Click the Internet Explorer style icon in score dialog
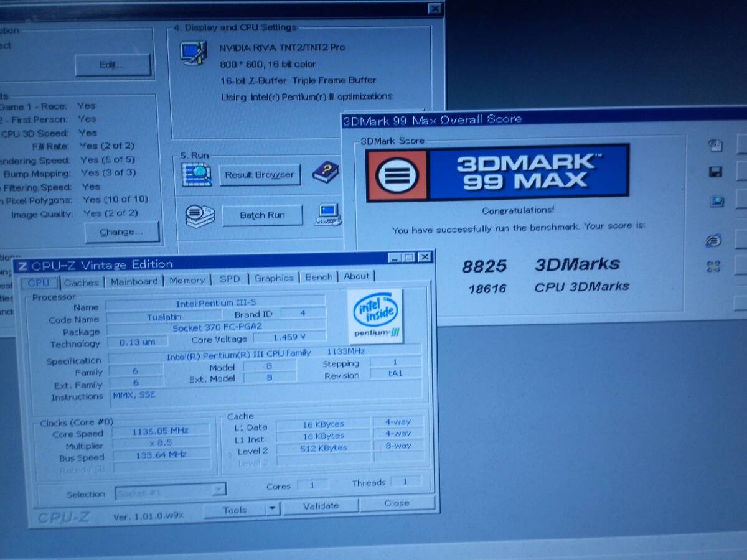The image size is (747, 560). [714, 240]
